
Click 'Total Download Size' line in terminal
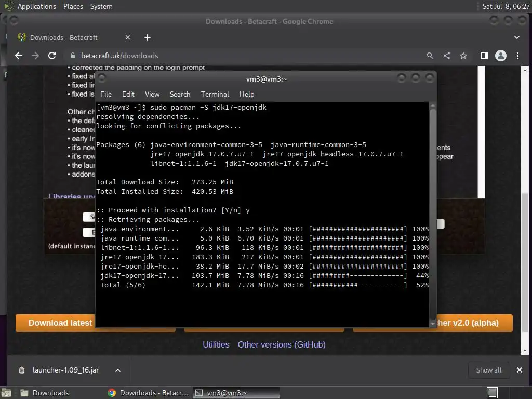click(165, 182)
